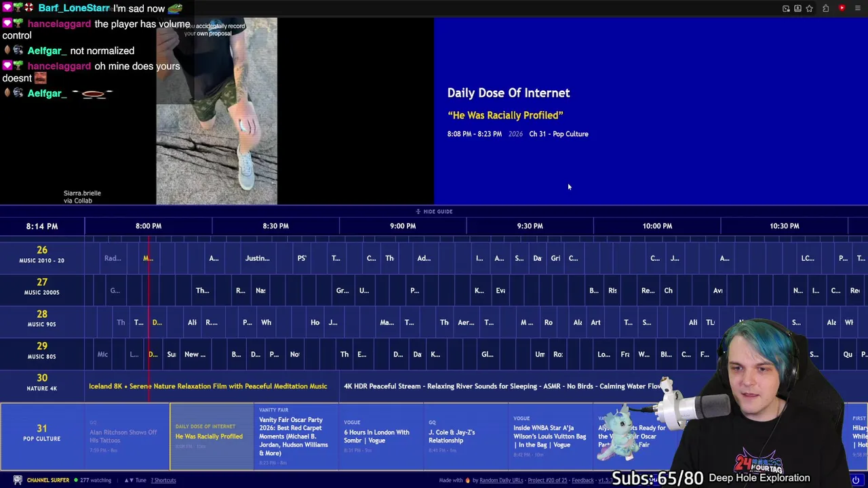This screenshot has width=868, height=488.
Task: Open the Feedback link
Action: coord(583,480)
